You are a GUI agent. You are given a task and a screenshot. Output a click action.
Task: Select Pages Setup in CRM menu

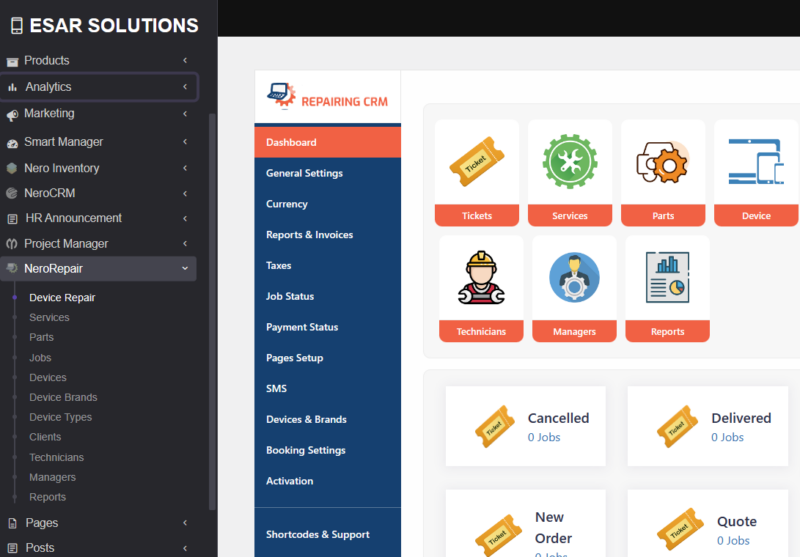coord(328,358)
